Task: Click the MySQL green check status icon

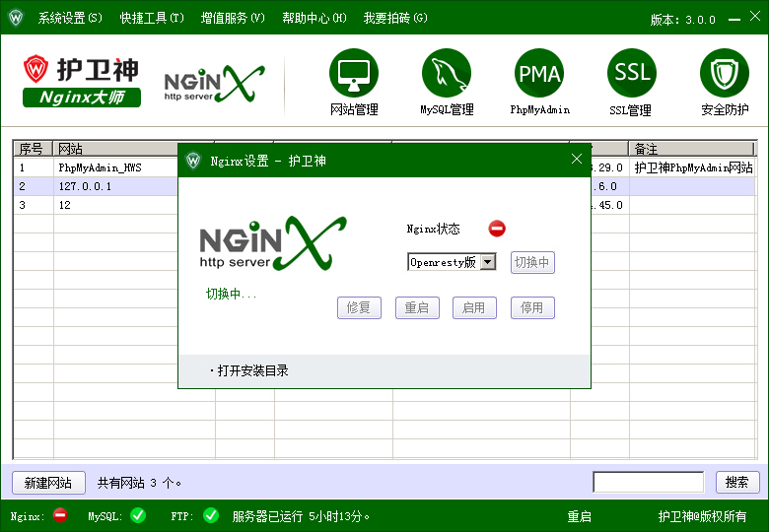Action: (x=138, y=515)
